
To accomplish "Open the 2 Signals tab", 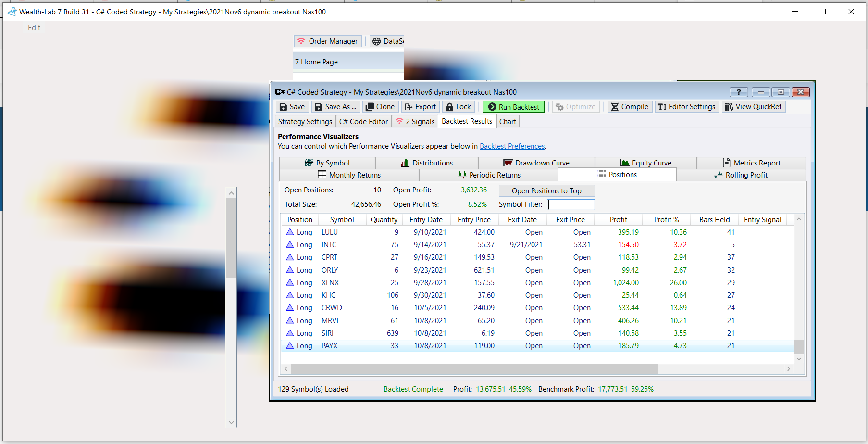I will point(415,122).
